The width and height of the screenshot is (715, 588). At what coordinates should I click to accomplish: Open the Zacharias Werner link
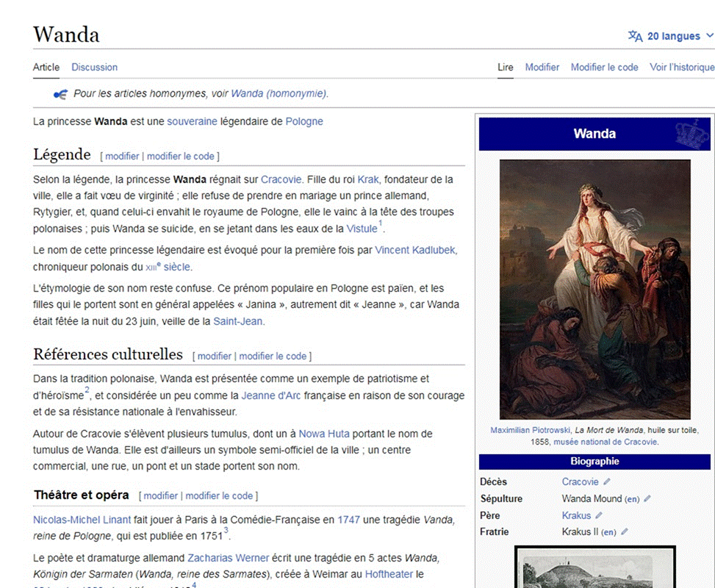pos(228,558)
